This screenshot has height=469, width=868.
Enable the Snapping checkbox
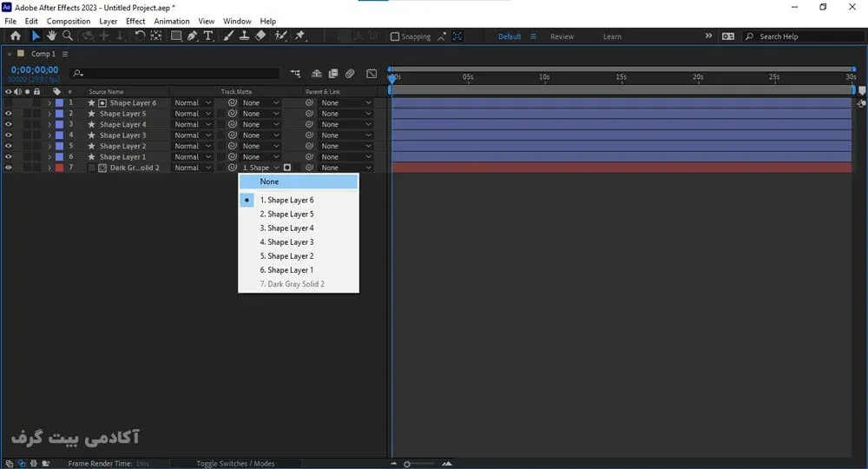point(395,36)
